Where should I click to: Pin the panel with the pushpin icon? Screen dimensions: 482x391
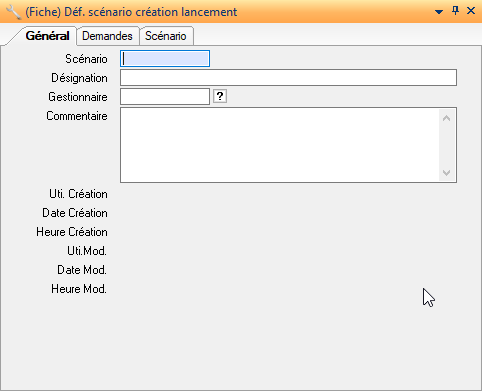coord(455,11)
